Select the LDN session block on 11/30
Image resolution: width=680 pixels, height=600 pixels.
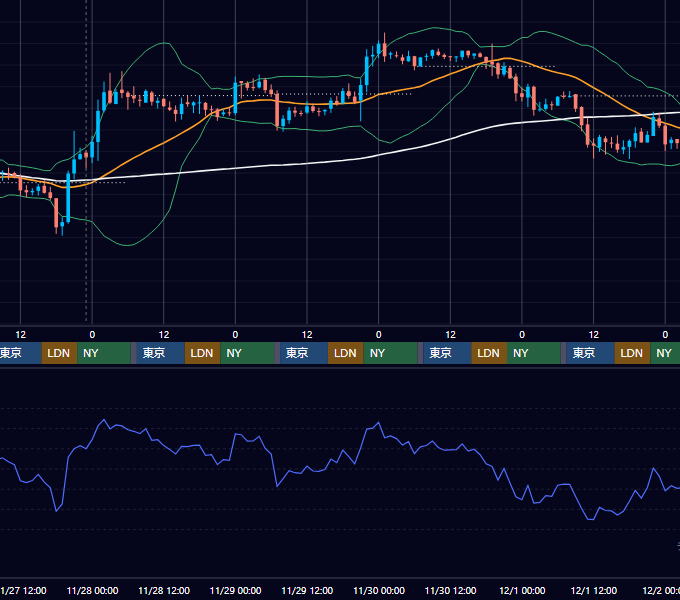coord(489,353)
